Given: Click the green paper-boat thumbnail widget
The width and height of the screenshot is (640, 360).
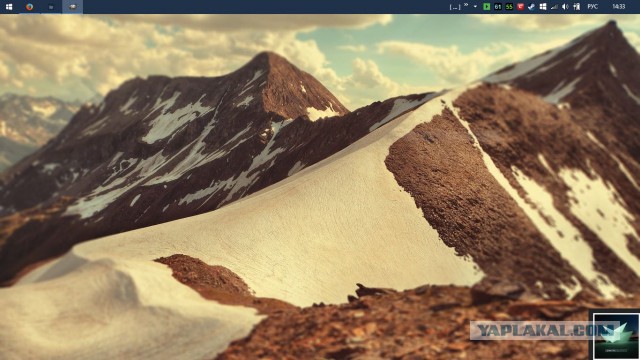Looking at the screenshot, I should click(x=616, y=336).
